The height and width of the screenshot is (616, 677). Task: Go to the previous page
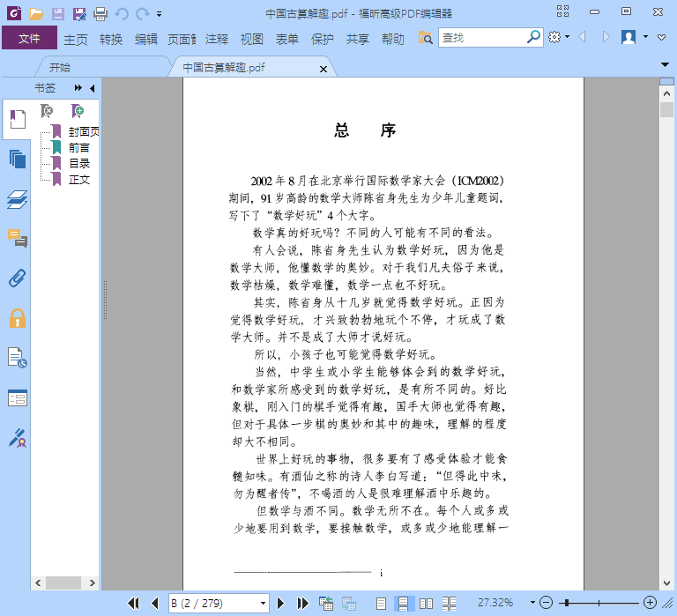click(x=155, y=603)
